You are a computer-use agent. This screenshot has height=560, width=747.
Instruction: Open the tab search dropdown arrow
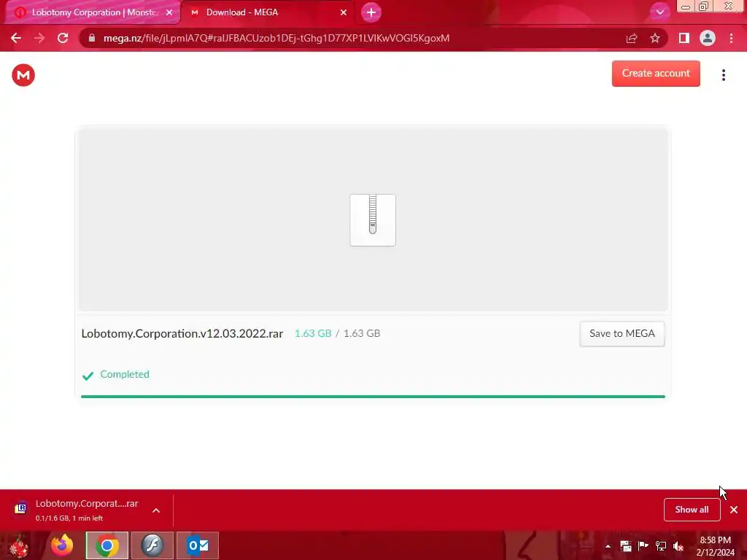point(659,12)
